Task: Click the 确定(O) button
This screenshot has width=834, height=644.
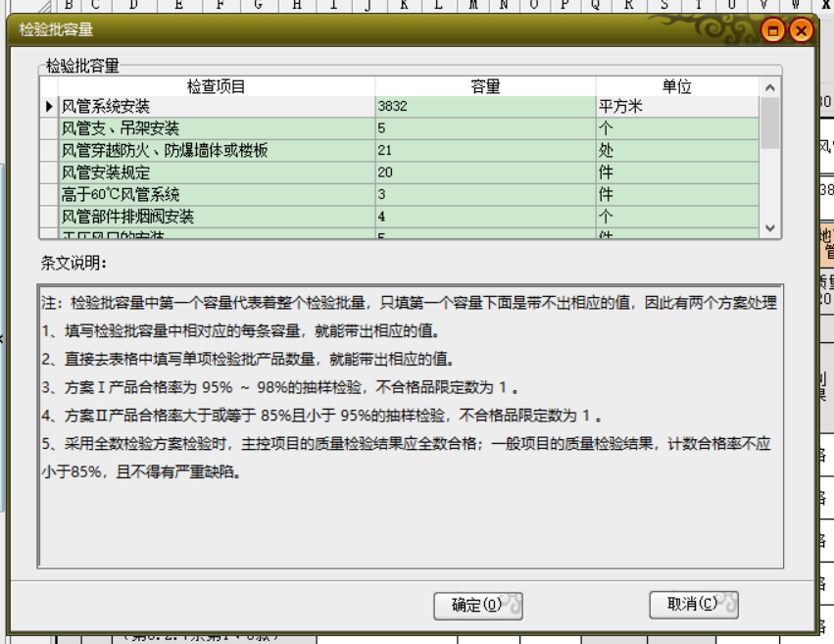Action: coord(477,605)
